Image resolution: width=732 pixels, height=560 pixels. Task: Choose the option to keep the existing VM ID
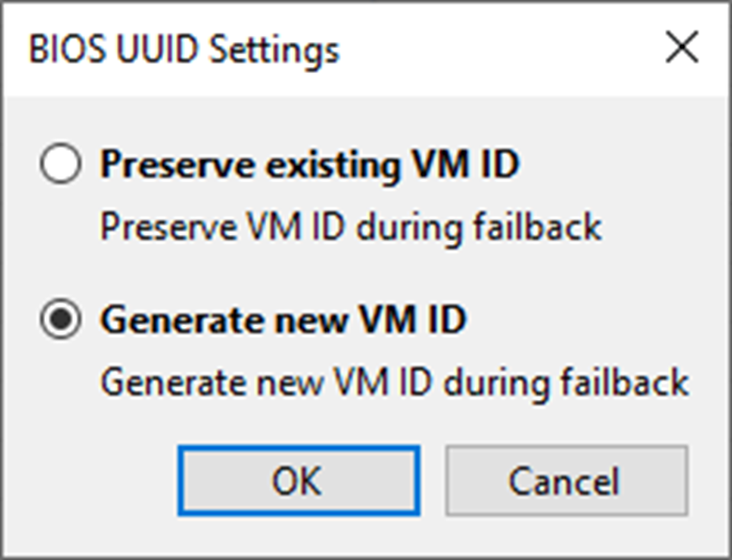point(60,165)
